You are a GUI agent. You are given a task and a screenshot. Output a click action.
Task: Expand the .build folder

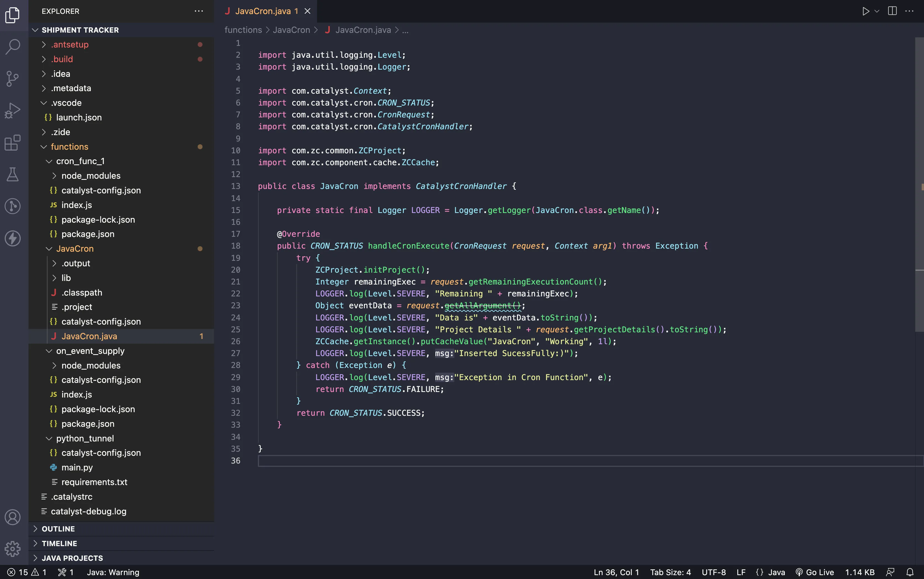pyautogui.click(x=121, y=59)
